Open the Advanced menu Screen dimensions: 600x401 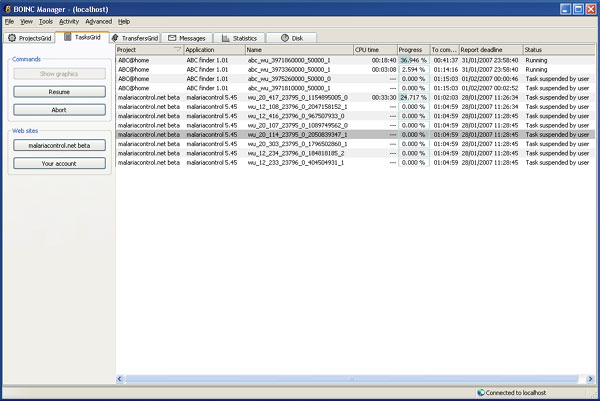click(98, 21)
